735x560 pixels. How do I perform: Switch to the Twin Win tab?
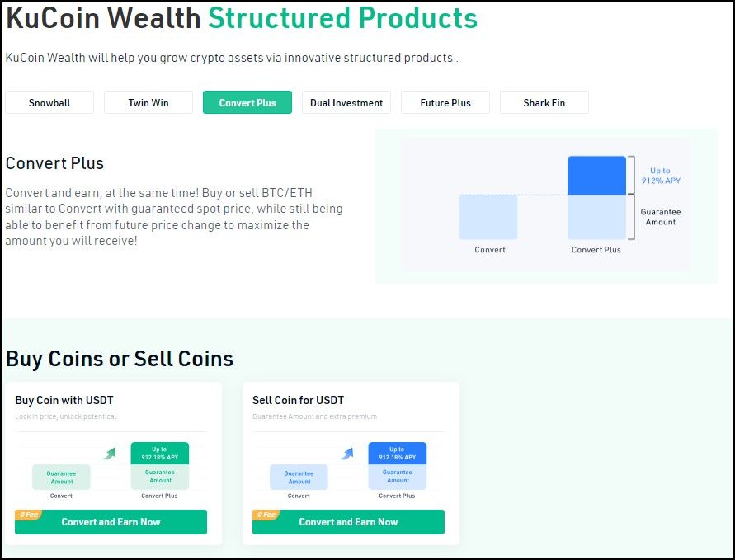click(x=148, y=103)
